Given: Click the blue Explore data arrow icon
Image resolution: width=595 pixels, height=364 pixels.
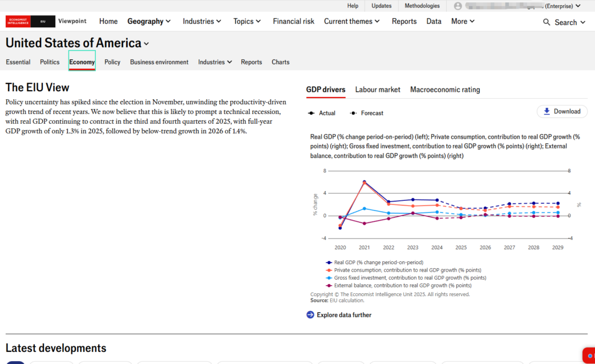Looking at the screenshot, I should click(310, 315).
